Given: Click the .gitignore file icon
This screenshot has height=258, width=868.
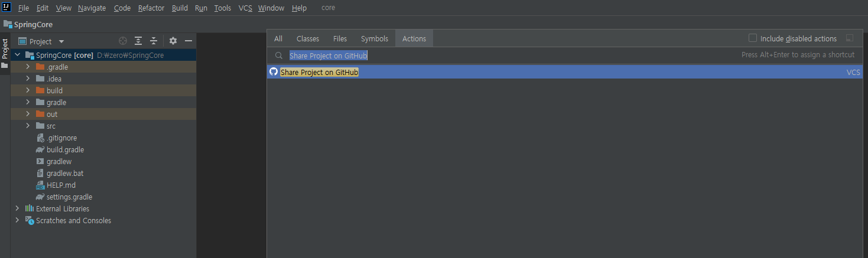Looking at the screenshot, I should pyautogui.click(x=40, y=138).
